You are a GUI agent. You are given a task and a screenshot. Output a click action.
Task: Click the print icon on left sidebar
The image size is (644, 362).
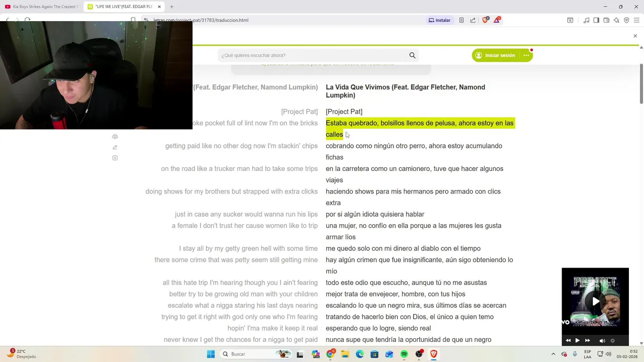coord(115,137)
